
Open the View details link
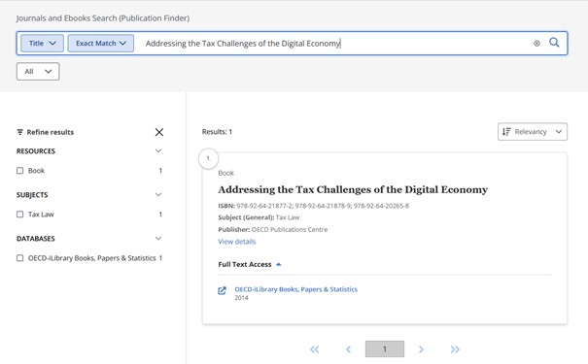point(236,242)
